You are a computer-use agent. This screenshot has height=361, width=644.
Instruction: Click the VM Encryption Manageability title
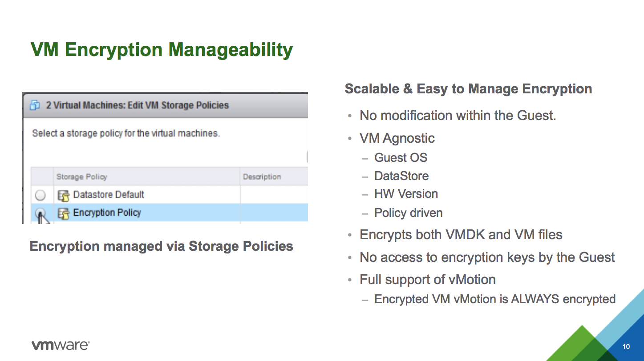coord(162,50)
